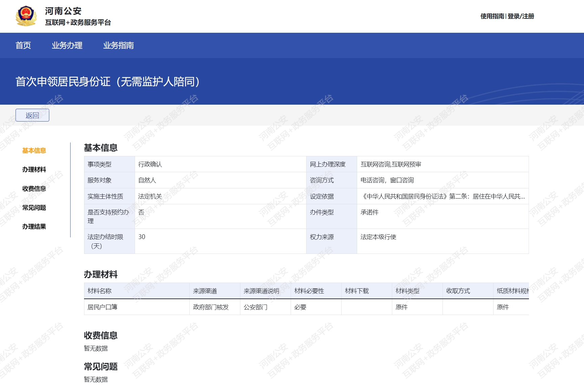584x392 pixels.
Task: Open the 业务办理 menu item
Action: [67, 45]
